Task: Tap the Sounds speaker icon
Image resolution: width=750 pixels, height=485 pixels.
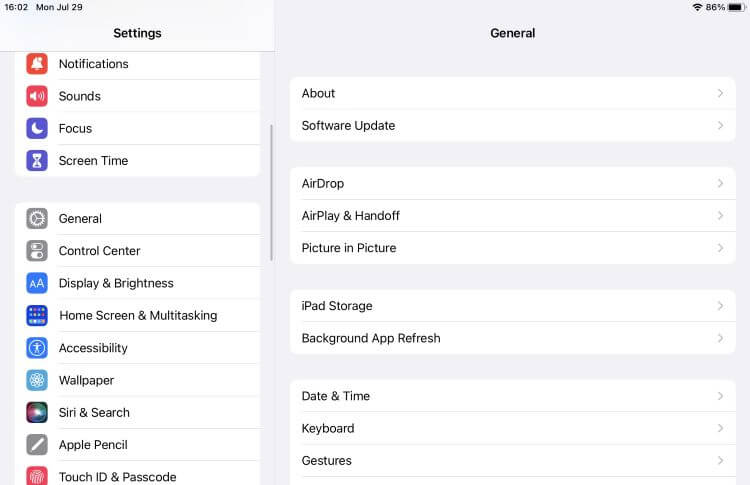Action: 37,96
